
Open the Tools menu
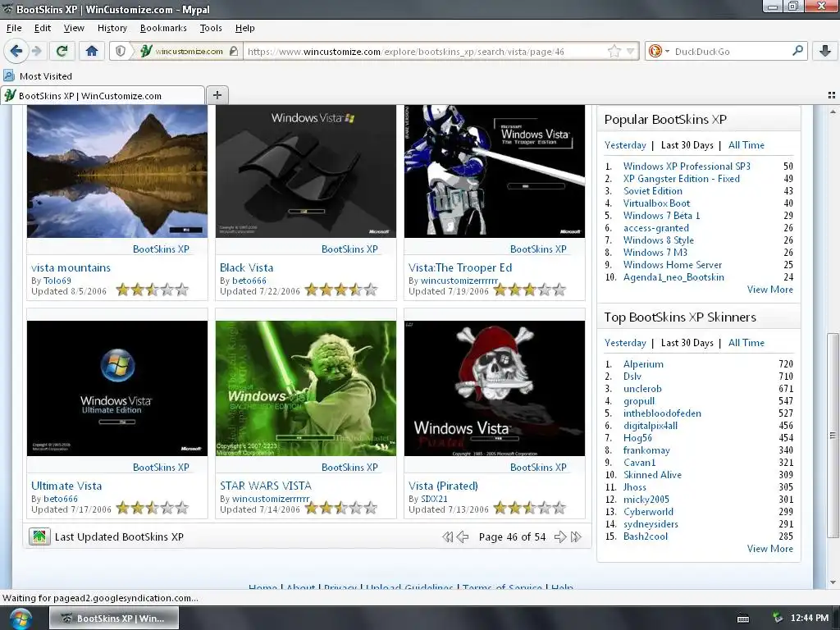coord(211,28)
